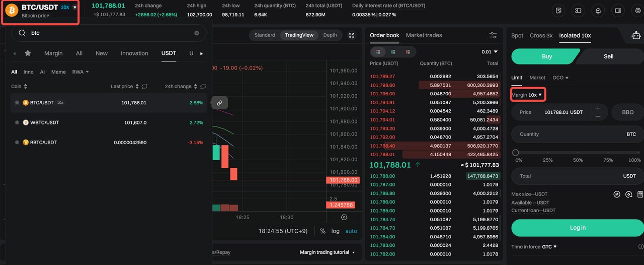Click the Log in button

tap(577, 228)
